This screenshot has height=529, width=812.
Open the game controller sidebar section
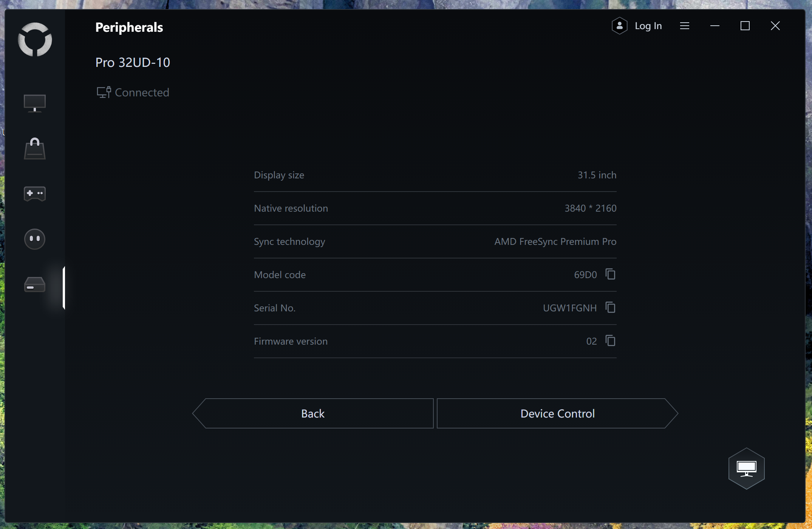[35, 193]
